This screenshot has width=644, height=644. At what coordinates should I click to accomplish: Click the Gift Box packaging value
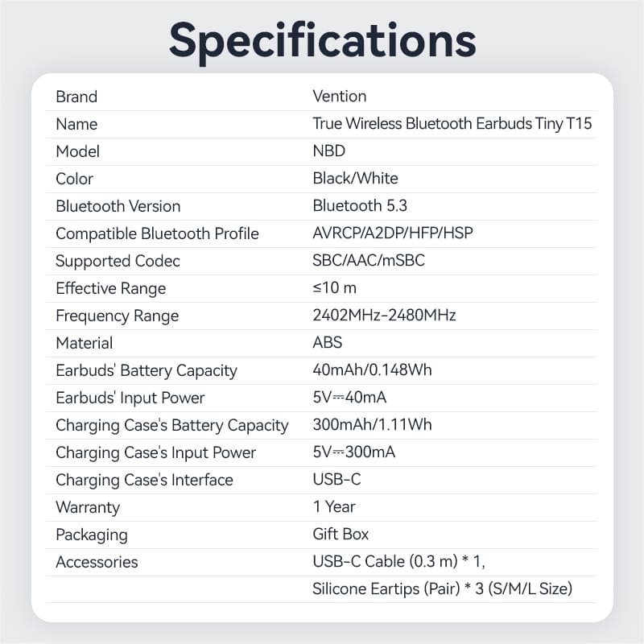pyautogui.click(x=341, y=535)
